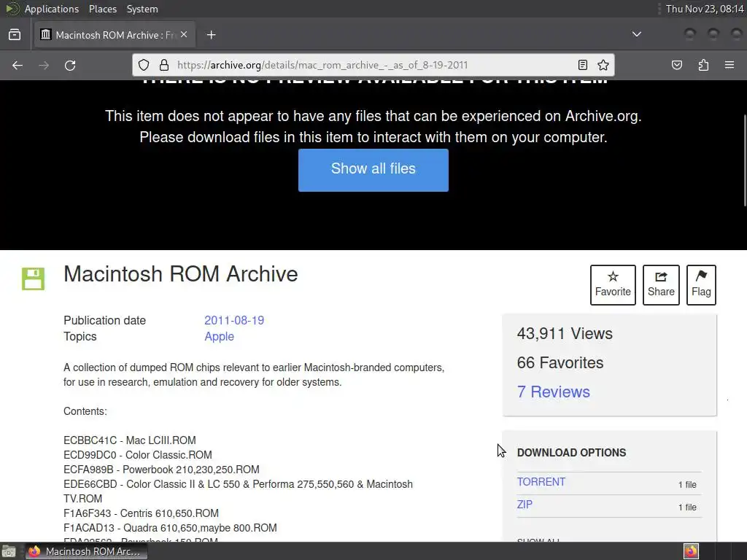Open a new tab with plus button
The image size is (747, 560).
(x=211, y=35)
